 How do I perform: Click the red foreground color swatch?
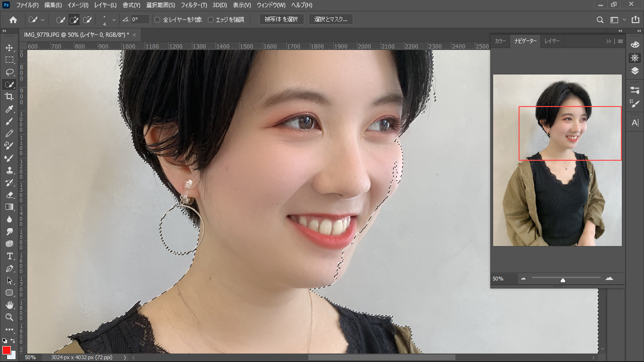click(6, 350)
